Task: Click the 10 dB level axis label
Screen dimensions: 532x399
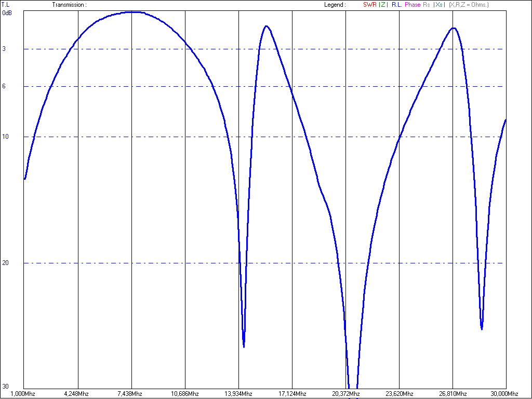Action: [4, 137]
